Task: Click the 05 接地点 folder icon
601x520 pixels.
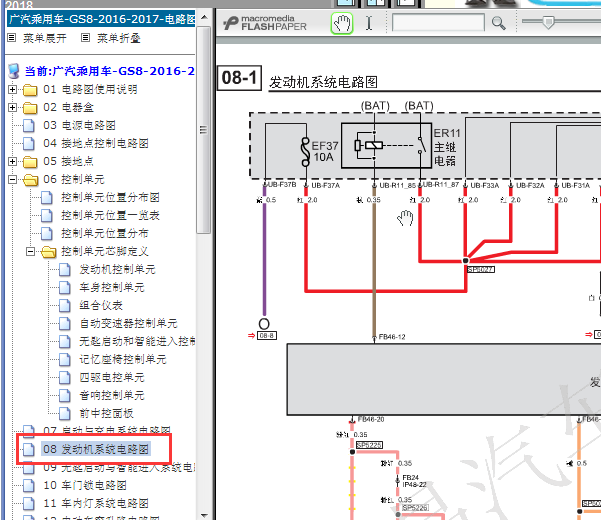Action: click(30, 162)
